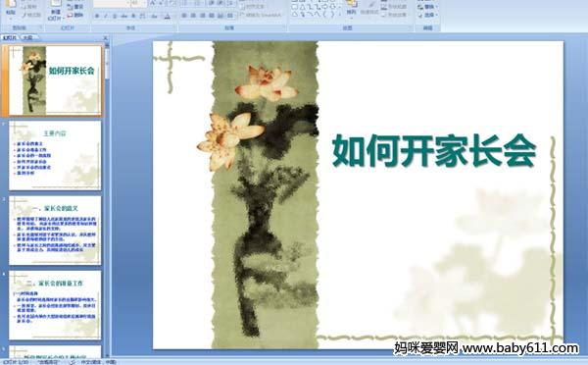This screenshot has width=588, height=365.
Task: Toggle Center text alignment
Action: 193,16
